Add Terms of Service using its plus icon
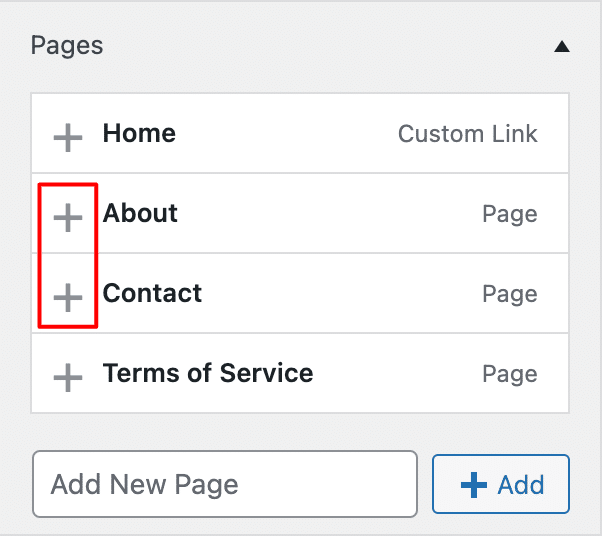 pyautogui.click(x=67, y=377)
